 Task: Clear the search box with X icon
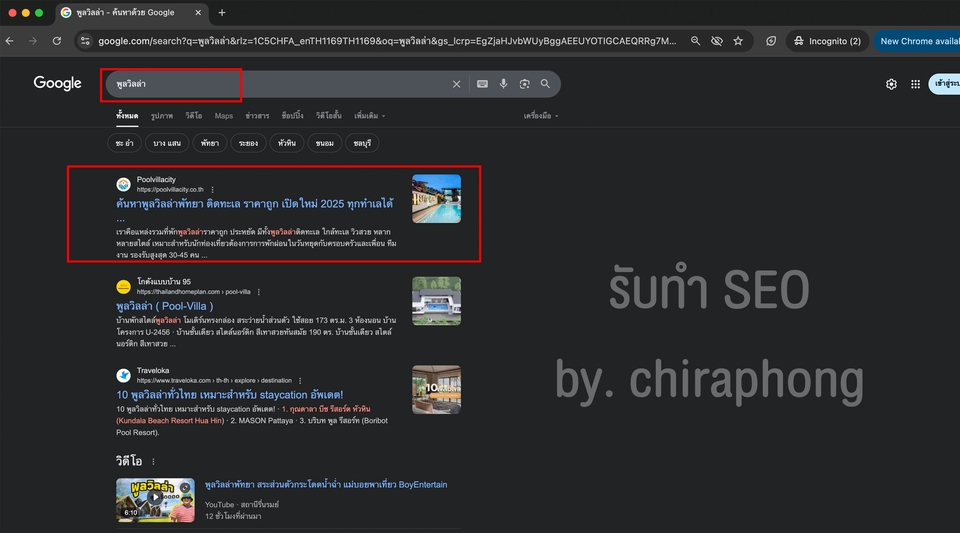pyautogui.click(x=456, y=84)
